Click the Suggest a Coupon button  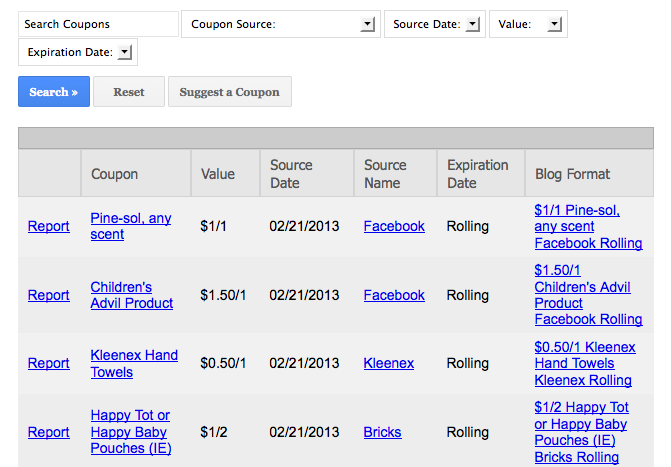click(230, 92)
